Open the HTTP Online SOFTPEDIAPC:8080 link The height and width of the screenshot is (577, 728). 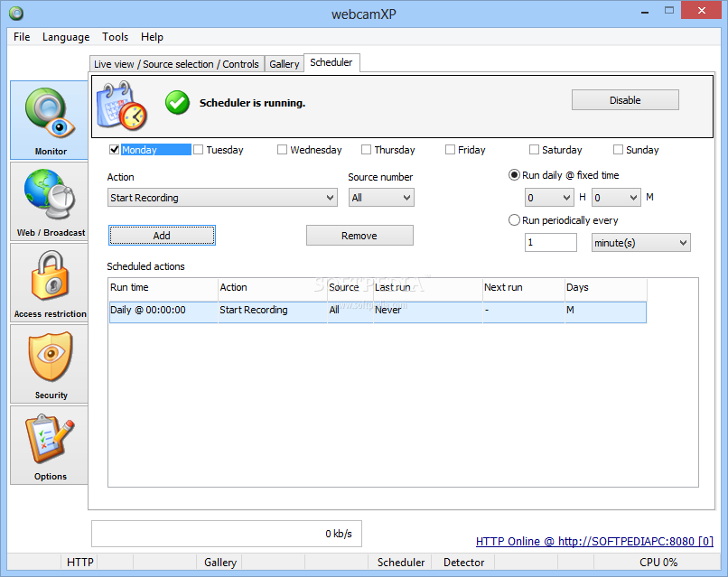[594, 541]
